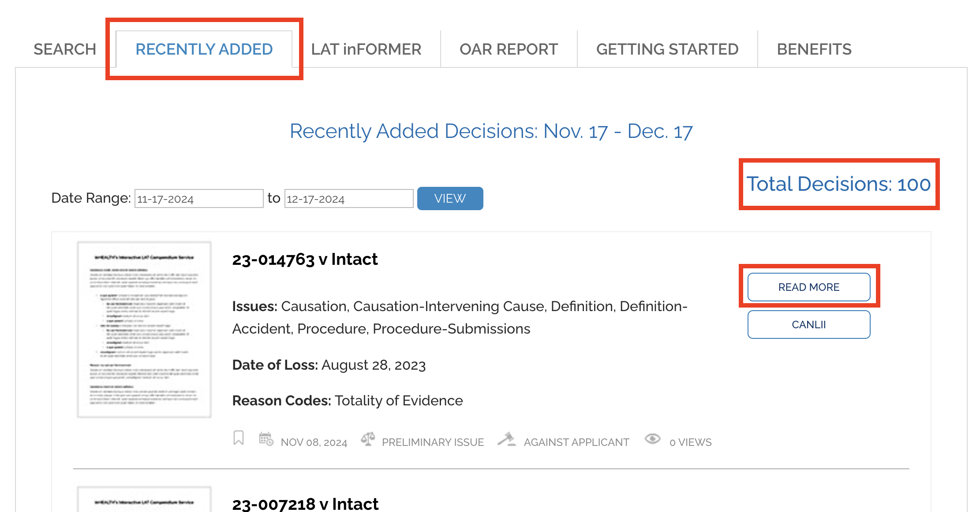Click the end date field showing 12-17-2024
This screenshot has height=512, width=980.
348,199
